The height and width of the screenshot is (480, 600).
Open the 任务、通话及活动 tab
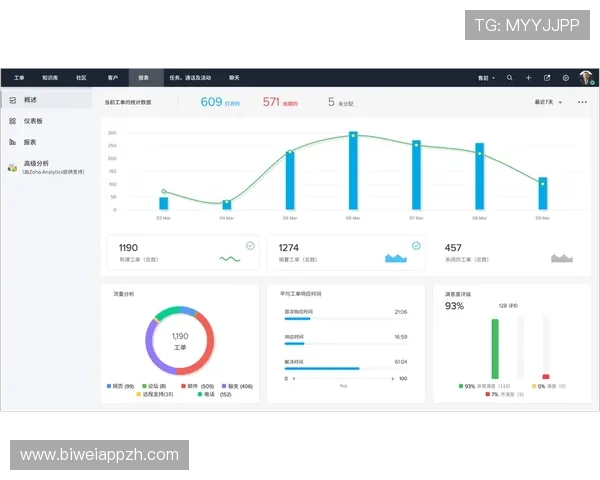click(x=190, y=78)
